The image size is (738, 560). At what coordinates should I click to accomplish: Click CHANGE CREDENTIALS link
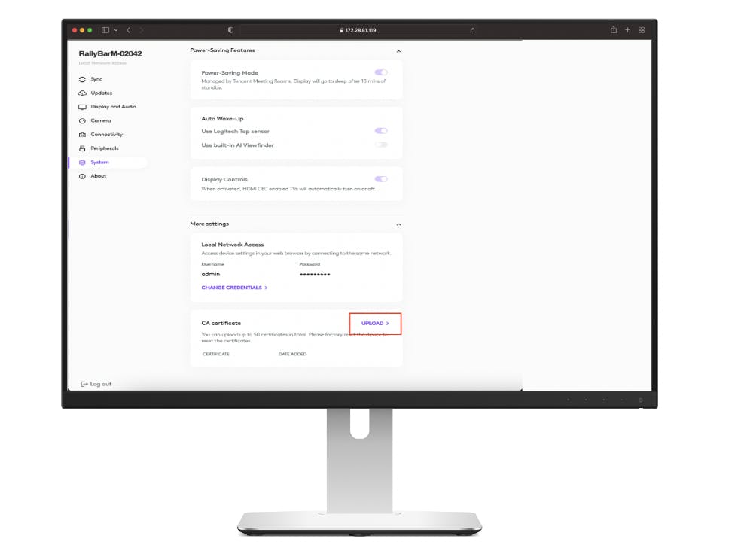(x=234, y=288)
